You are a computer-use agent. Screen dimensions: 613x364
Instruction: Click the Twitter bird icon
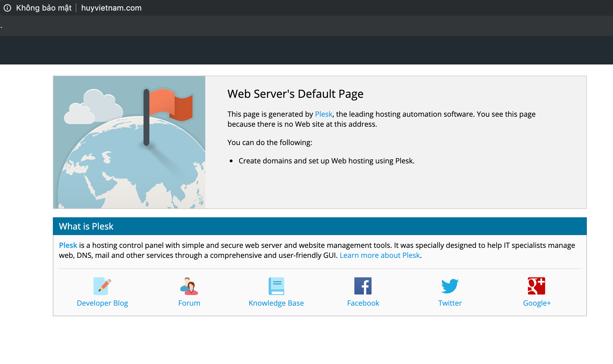[450, 286]
